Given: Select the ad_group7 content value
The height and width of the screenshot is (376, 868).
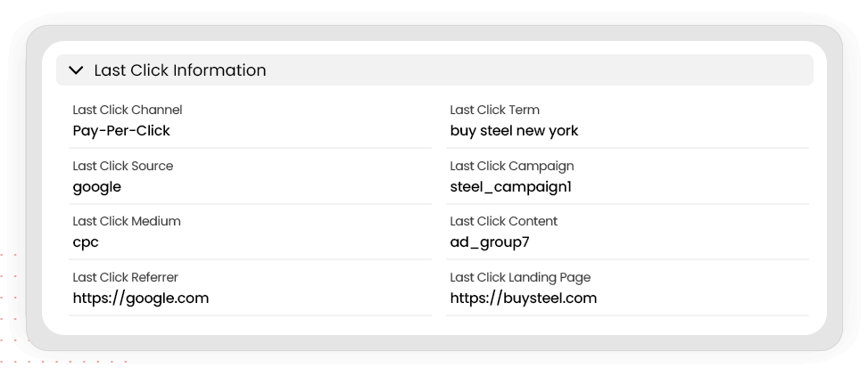Looking at the screenshot, I should pos(490,242).
